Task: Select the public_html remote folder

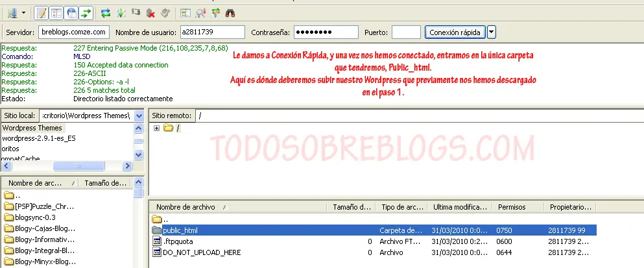Action: pyautogui.click(x=374, y=230)
